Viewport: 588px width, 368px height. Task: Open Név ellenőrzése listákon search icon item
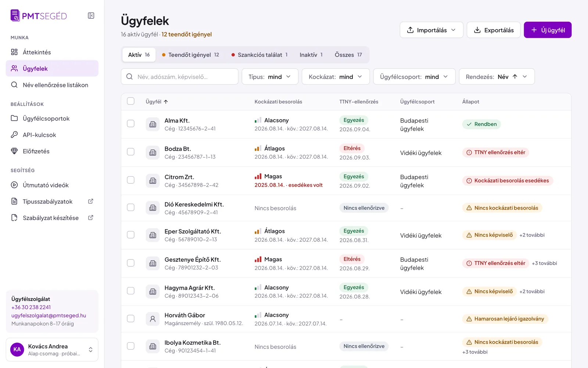(x=14, y=85)
